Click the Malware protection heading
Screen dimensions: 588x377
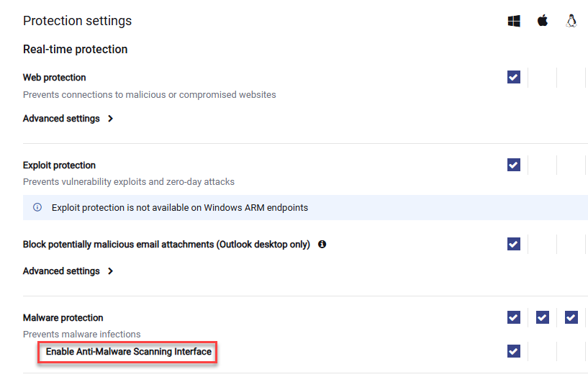(x=63, y=318)
